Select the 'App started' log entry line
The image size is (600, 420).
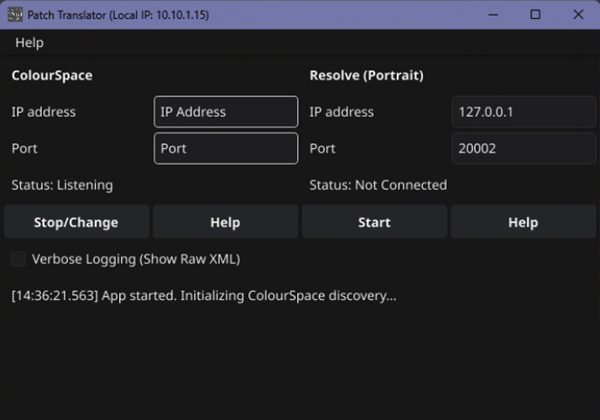click(204, 296)
